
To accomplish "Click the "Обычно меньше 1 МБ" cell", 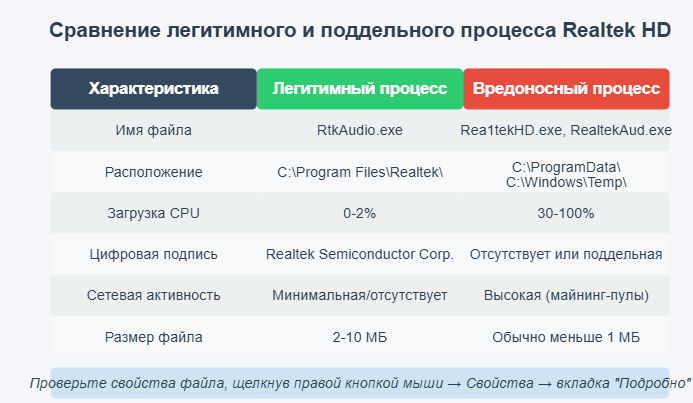I will pos(566,337).
